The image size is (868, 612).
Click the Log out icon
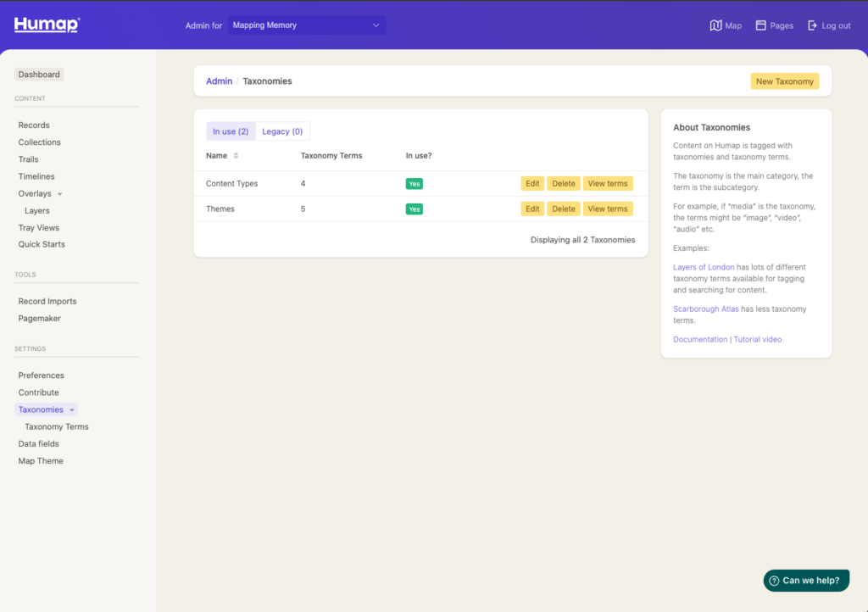click(x=812, y=25)
